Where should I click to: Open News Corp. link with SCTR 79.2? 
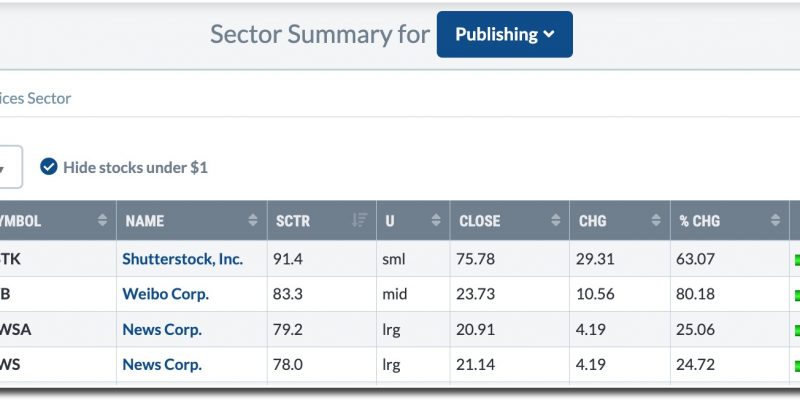[162, 330]
